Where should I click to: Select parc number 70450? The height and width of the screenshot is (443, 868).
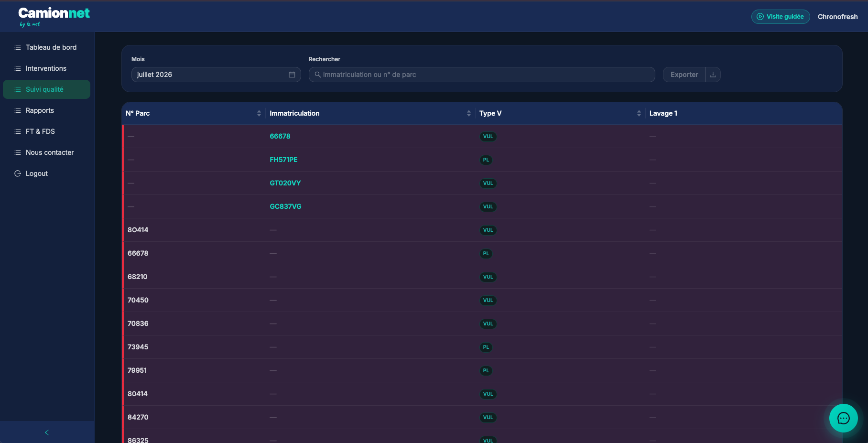tap(138, 300)
